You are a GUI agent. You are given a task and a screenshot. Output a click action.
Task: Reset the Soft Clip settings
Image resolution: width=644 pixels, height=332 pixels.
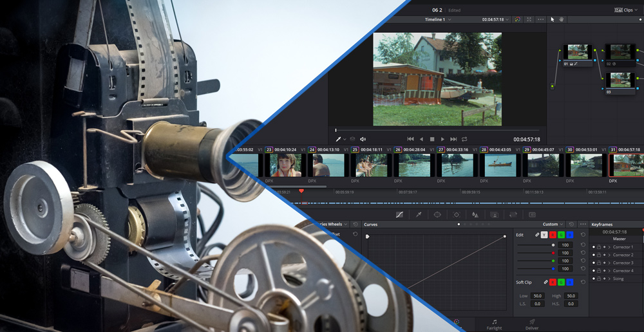583,282
